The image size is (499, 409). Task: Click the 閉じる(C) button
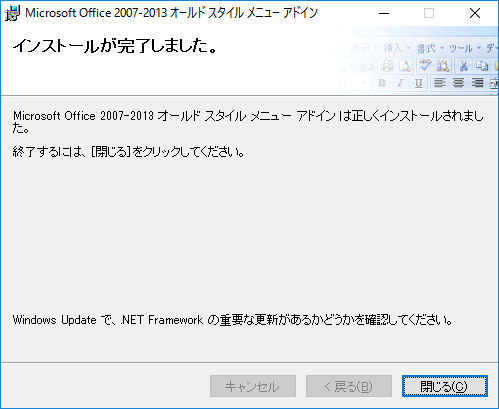(445, 386)
